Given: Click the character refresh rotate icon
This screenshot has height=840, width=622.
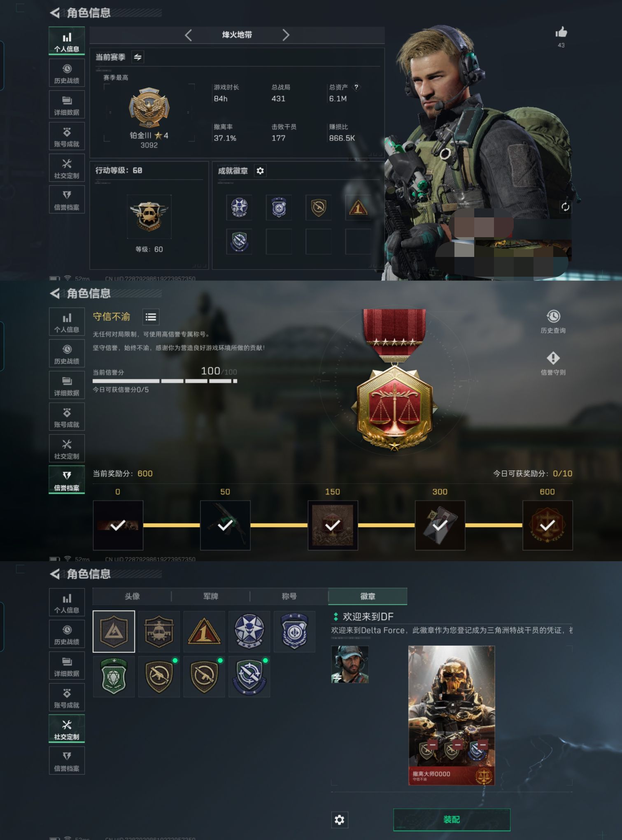Looking at the screenshot, I should [565, 207].
